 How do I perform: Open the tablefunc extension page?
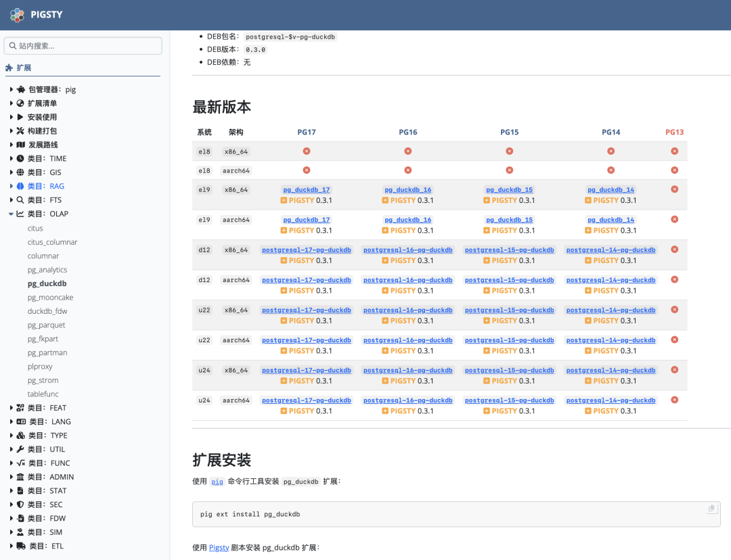coord(43,394)
